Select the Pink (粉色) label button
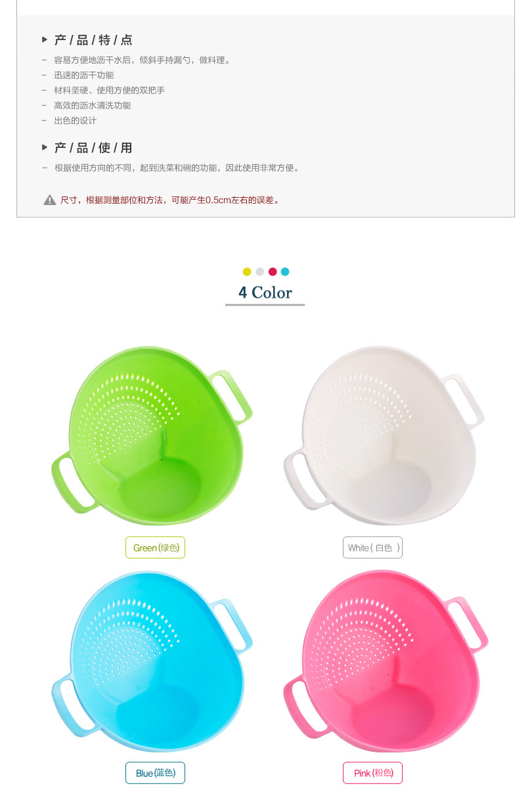The height and width of the screenshot is (809, 532). pyautogui.click(x=372, y=773)
